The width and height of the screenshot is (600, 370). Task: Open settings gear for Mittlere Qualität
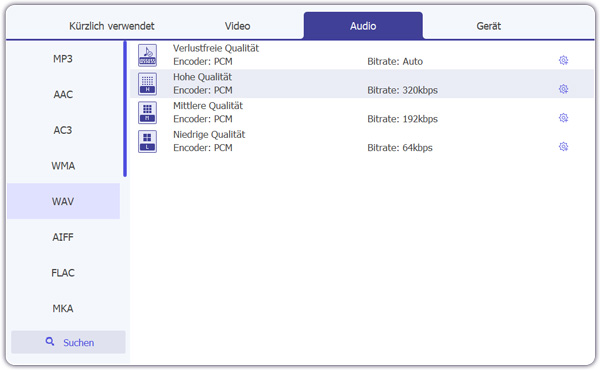(x=563, y=118)
